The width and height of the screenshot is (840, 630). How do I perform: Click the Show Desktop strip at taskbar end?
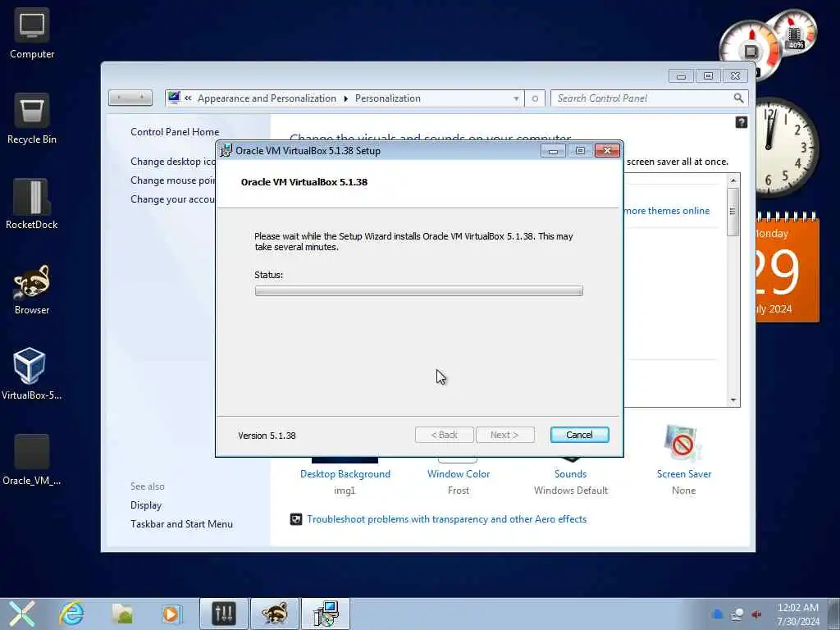click(x=834, y=614)
